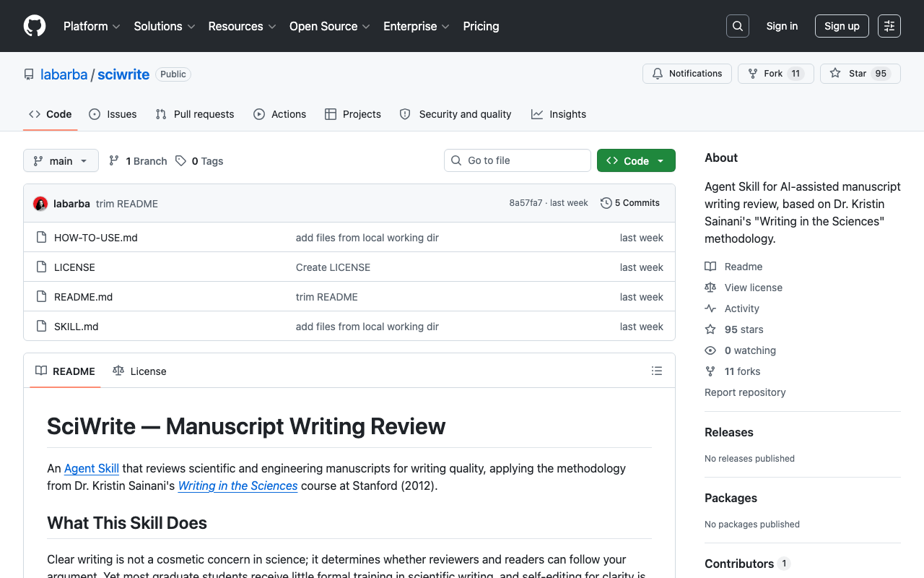Focus the Go to file search field
Image resolution: width=924 pixels, height=578 pixels.
pyautogui.click(x=518, y=160)
